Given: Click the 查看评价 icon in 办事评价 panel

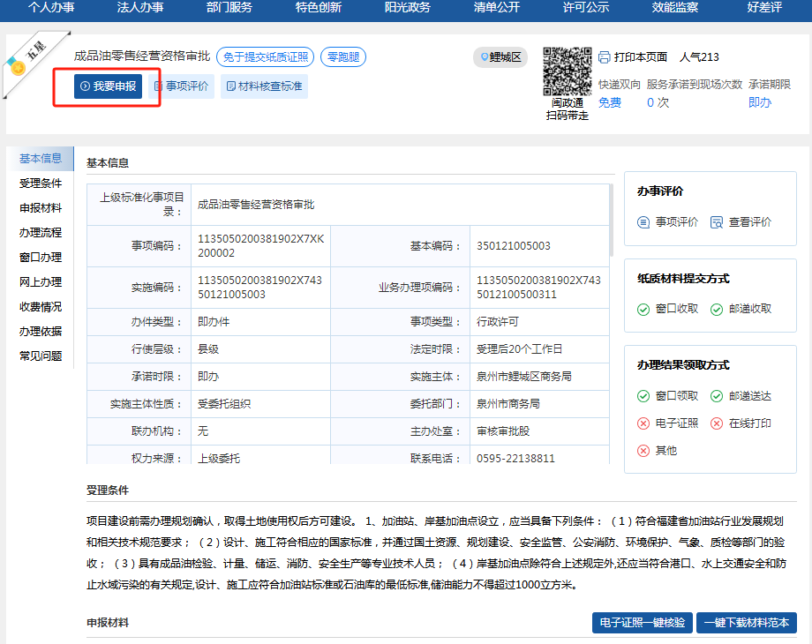Looking at the screenshot, I should (x=717, y=222).
